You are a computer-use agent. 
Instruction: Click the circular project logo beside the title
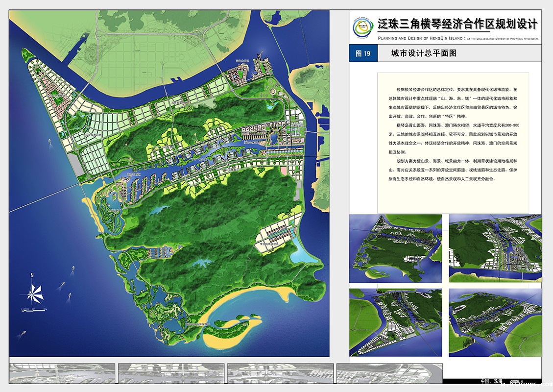coord(362,29)
